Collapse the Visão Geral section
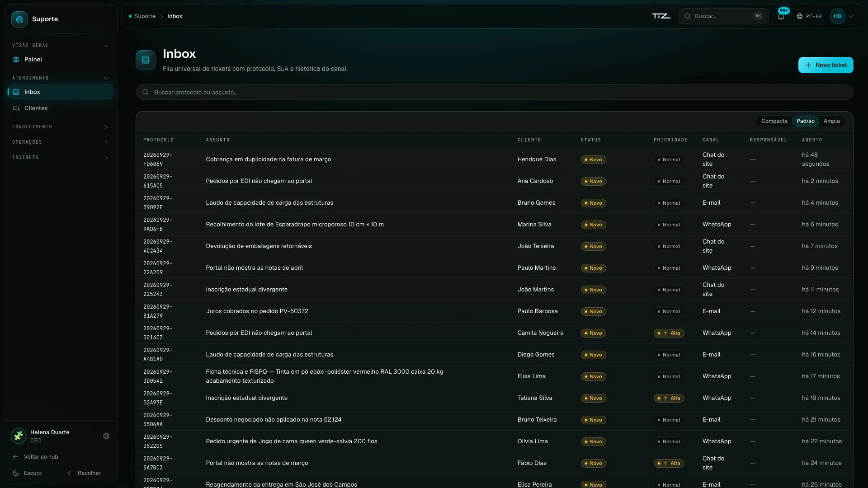This screenshot has height=488, width=868. [x=106, y=46]
